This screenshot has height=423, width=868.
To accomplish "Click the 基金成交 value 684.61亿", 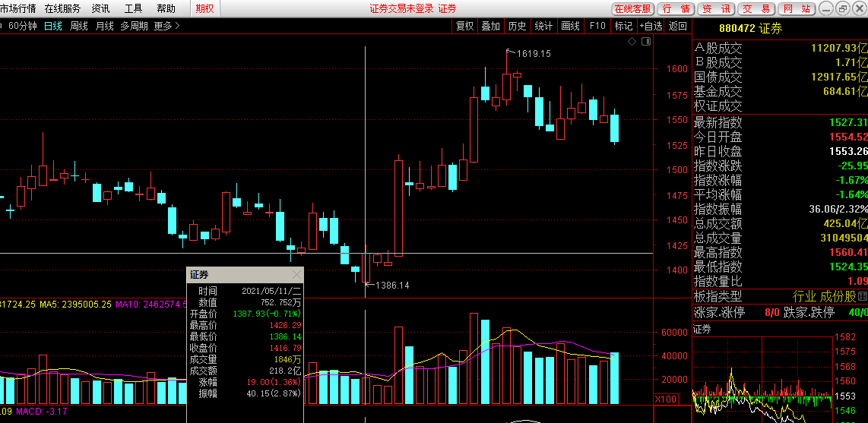I will tap(845, 91).
